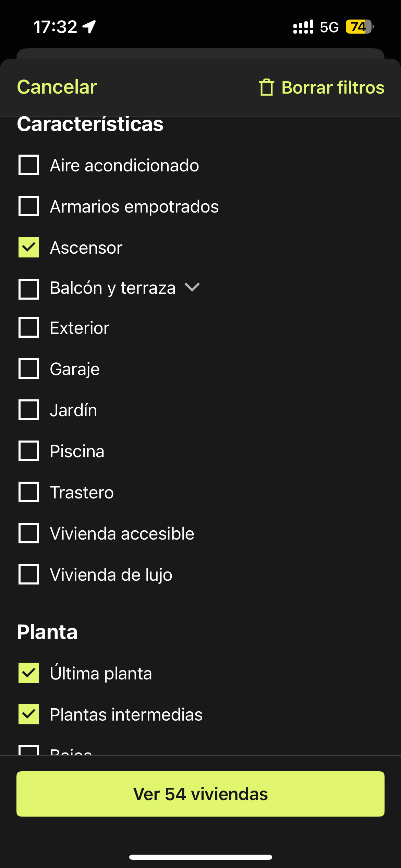Enable the Vivienda de lujo checkbox
Viewport: 401px width, 868px height.
click(x=29, y=574)
